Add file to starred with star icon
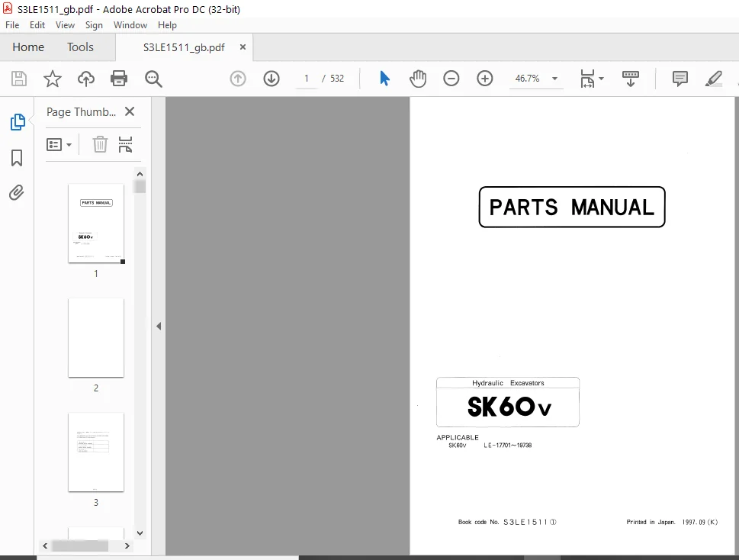The image size is (739, 560). pos(53,79)
